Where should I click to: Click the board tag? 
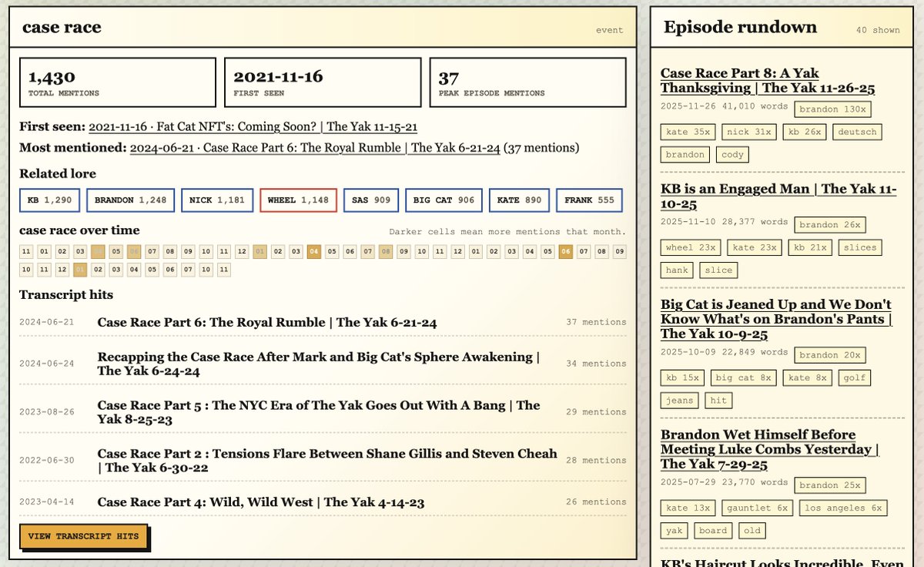pyautogui.click(x=713, y=530)
